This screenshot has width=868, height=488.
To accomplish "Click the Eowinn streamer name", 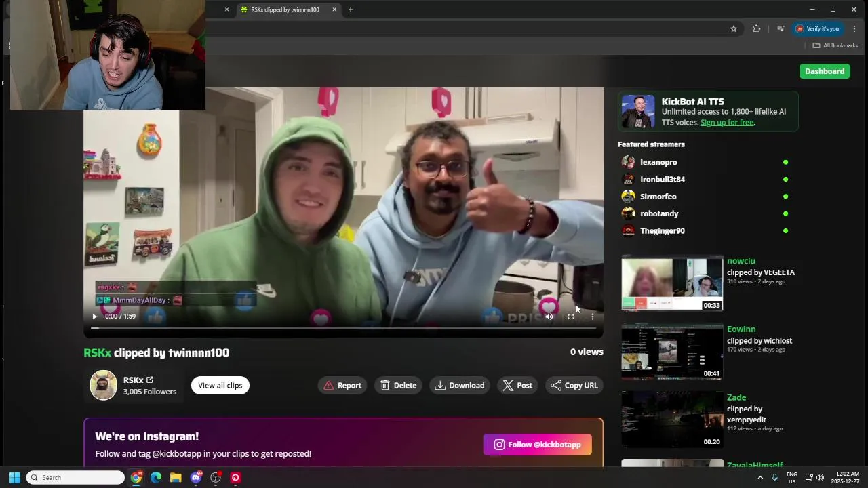I will point(741,329).
